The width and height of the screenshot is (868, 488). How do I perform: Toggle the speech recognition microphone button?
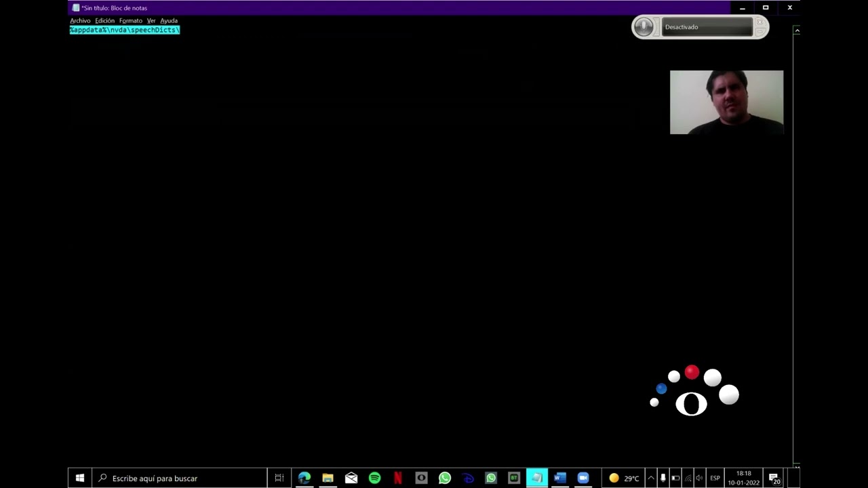pyautogui.click(x=644, y=27)
